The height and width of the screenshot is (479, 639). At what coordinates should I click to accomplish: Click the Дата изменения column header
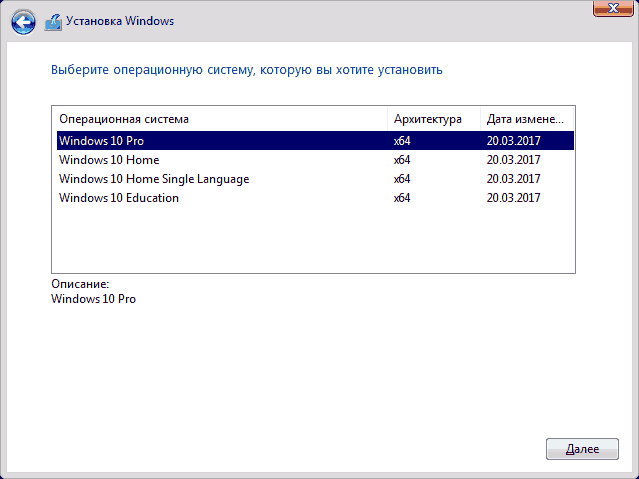point(526,119)
